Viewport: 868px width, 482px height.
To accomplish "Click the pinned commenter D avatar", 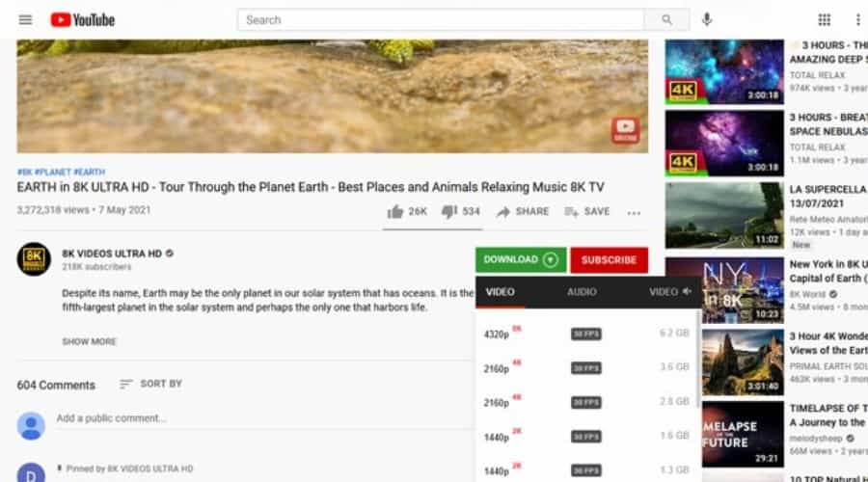I will 31,473.
